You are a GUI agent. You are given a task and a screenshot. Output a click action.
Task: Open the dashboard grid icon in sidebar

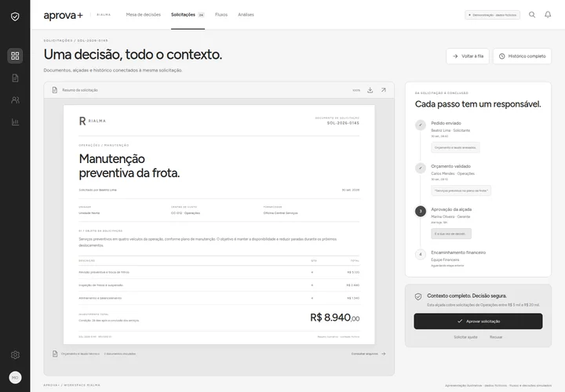[x=15, y=56]
